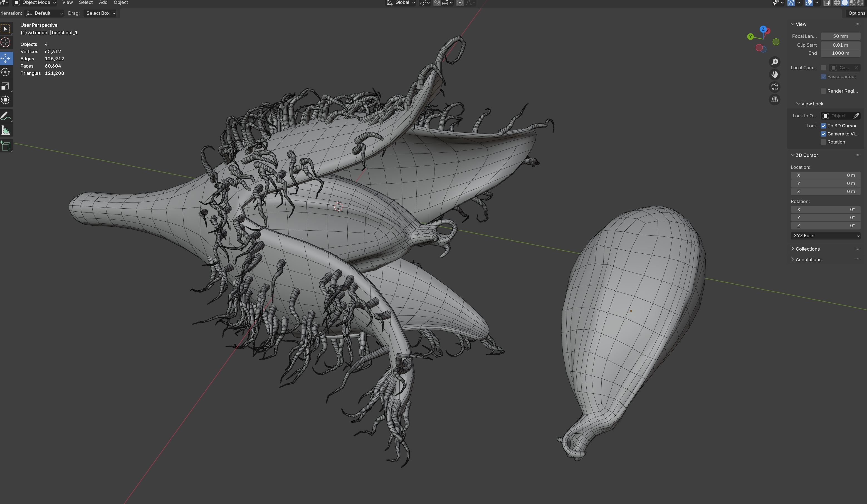Click the Focal Length 50 mm field

[x=840, y=36]
